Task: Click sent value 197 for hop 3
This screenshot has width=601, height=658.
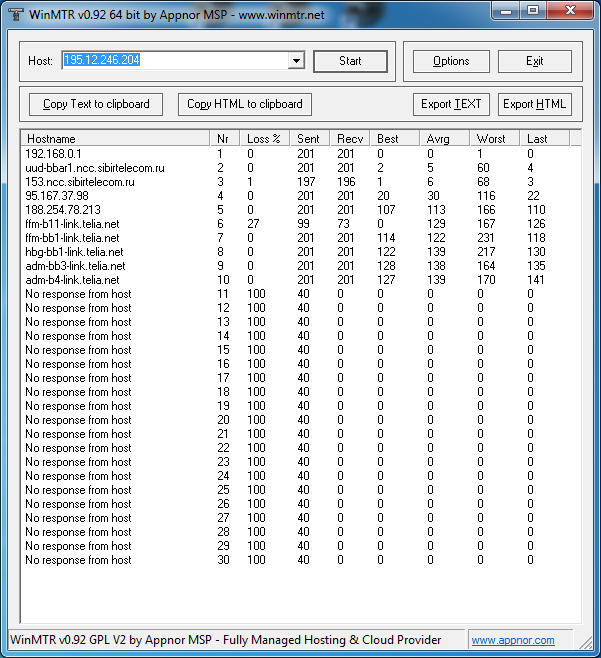Action: click(306, 182)
